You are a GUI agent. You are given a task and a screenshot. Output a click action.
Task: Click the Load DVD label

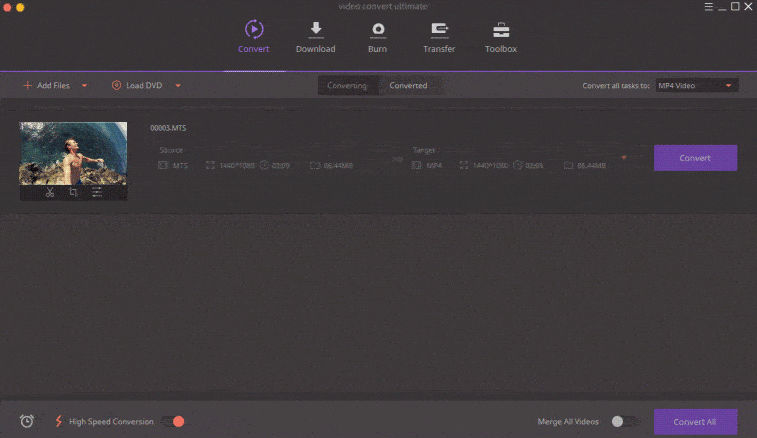144,85
